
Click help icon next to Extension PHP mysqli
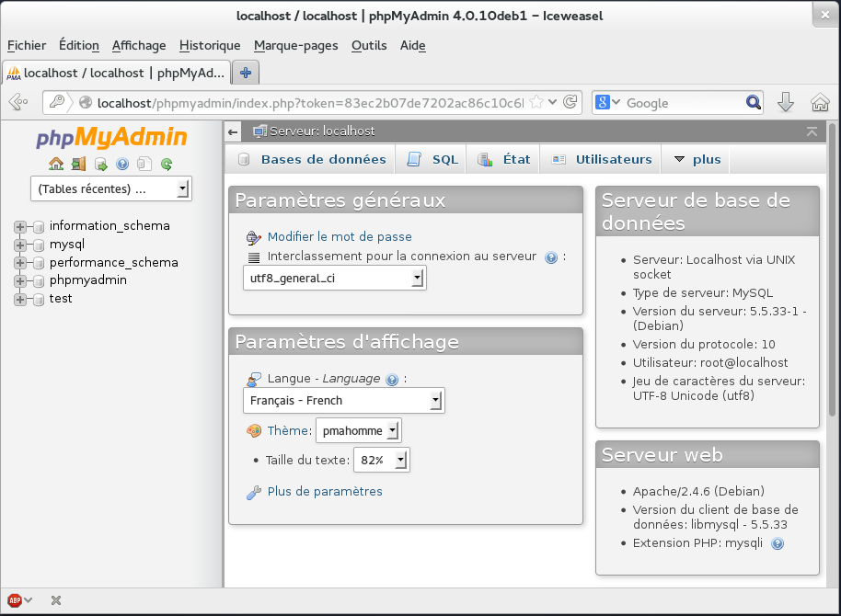(778, 543)
